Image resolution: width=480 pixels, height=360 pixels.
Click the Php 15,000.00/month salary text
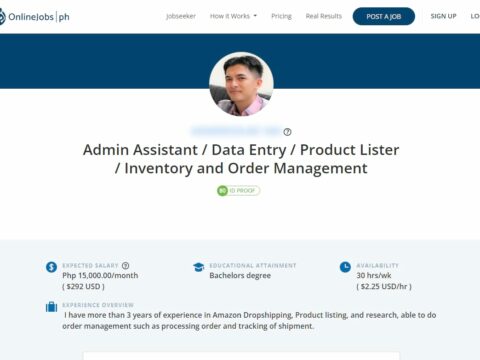point(100,276)
